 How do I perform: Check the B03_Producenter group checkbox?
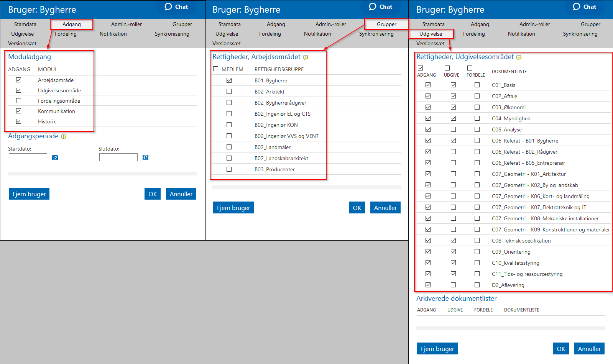229,169
